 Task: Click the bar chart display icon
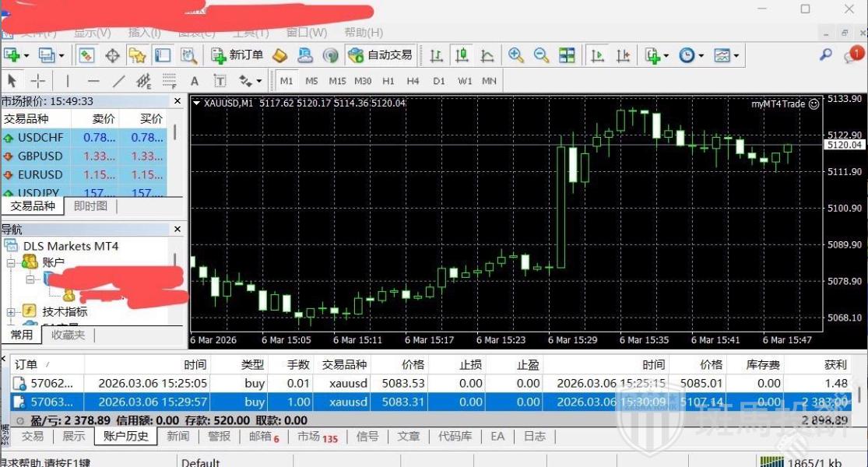pyautogui.click(x=438, y=54)
